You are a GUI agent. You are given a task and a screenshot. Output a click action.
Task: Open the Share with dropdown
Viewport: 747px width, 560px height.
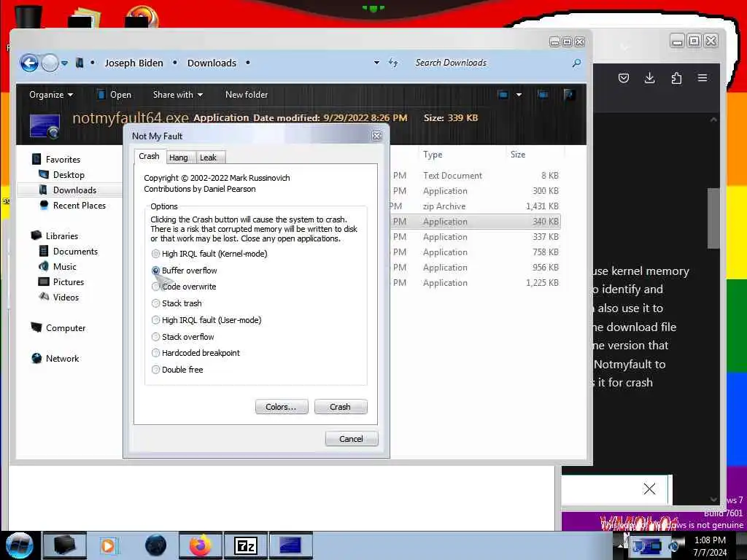click(178, 95)
